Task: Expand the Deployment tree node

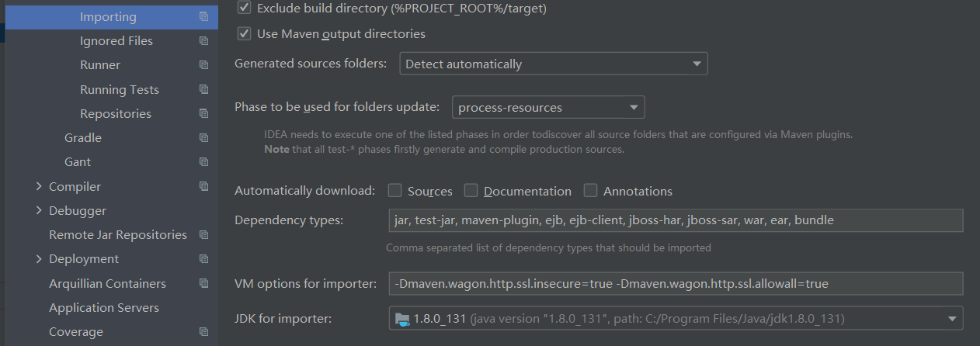Action: [39, 259]
